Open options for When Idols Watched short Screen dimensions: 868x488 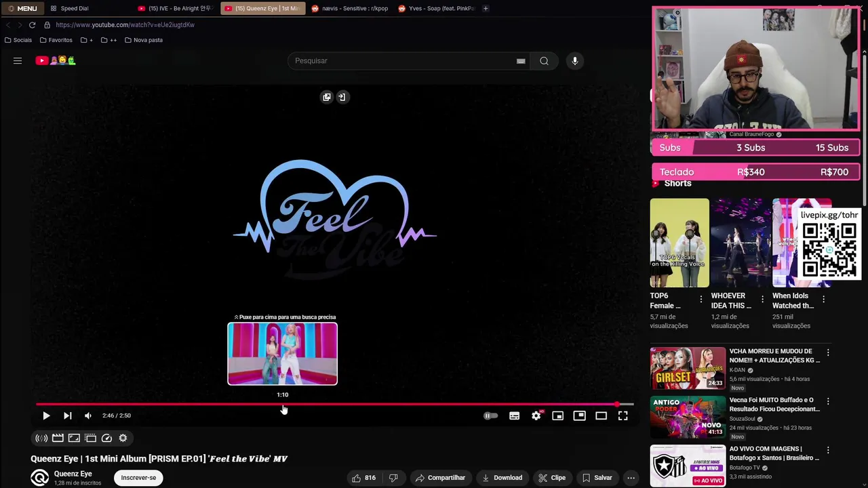coord(823,299)
